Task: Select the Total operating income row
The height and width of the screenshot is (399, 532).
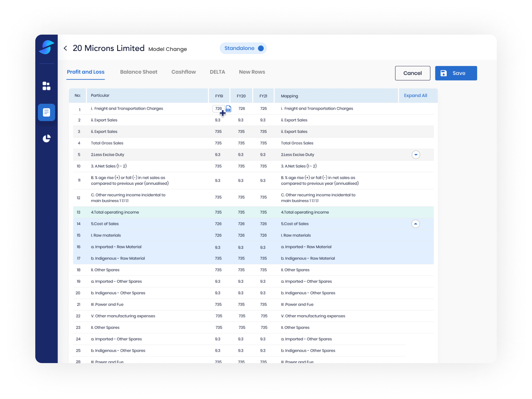Action: [x=115, y=212]
